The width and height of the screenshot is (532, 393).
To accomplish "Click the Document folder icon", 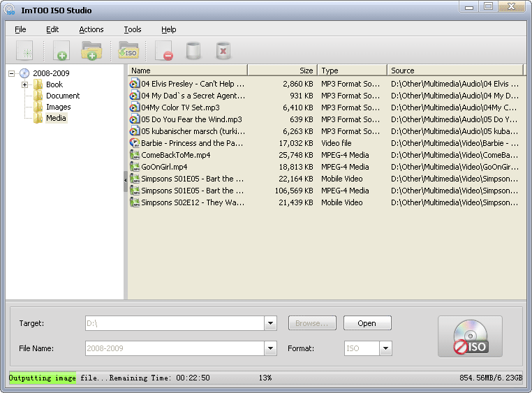I will pos(38,96).
